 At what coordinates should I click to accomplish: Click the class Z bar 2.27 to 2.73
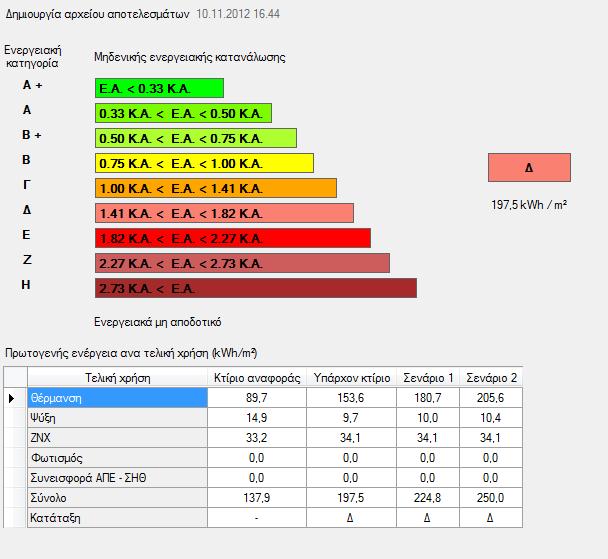pos(242,263)
